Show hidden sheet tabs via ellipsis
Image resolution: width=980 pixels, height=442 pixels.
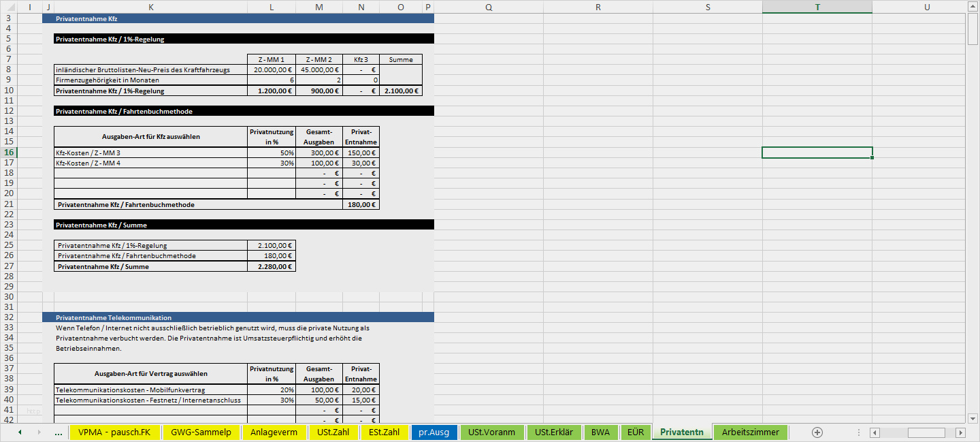tap(59, 432)
